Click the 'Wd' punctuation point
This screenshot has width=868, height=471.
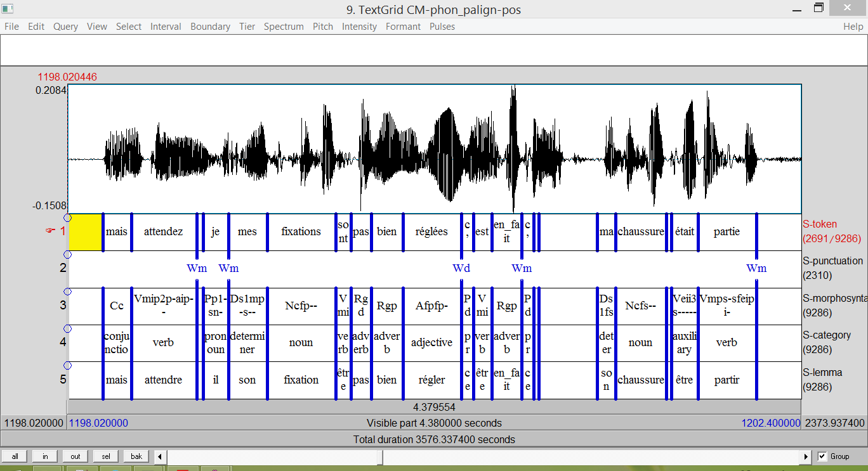click(x=461, y=268)
